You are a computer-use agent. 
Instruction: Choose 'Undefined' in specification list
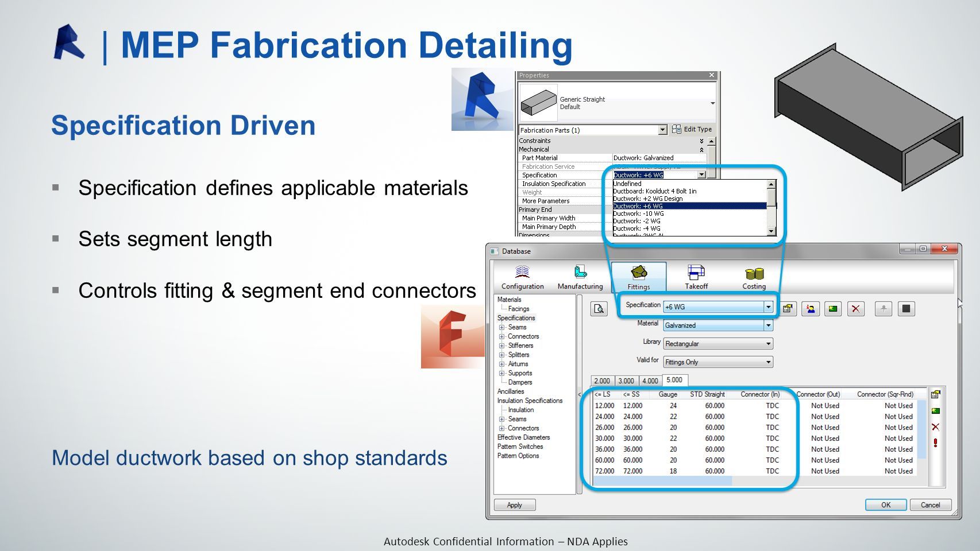[627, 184]
